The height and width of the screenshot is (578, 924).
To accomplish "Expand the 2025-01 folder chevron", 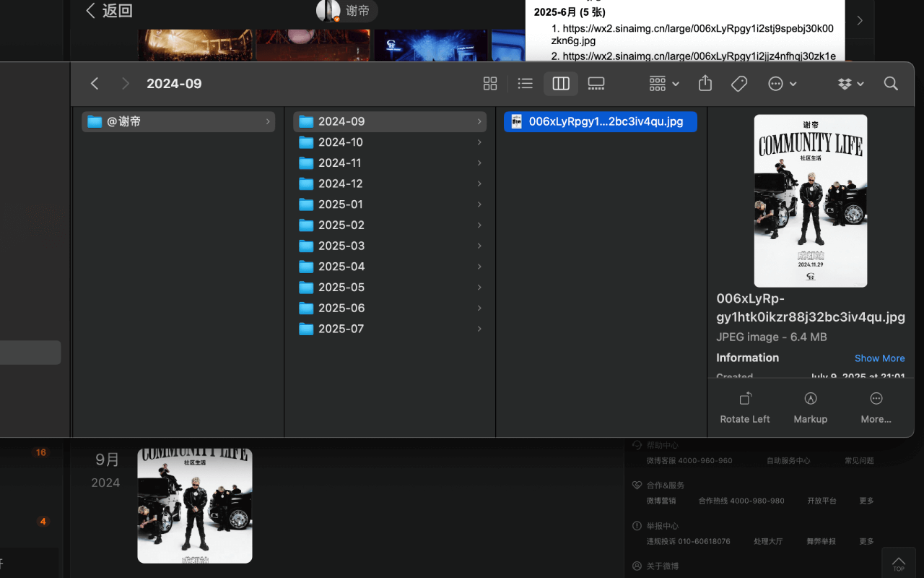I will click(479, 204).
